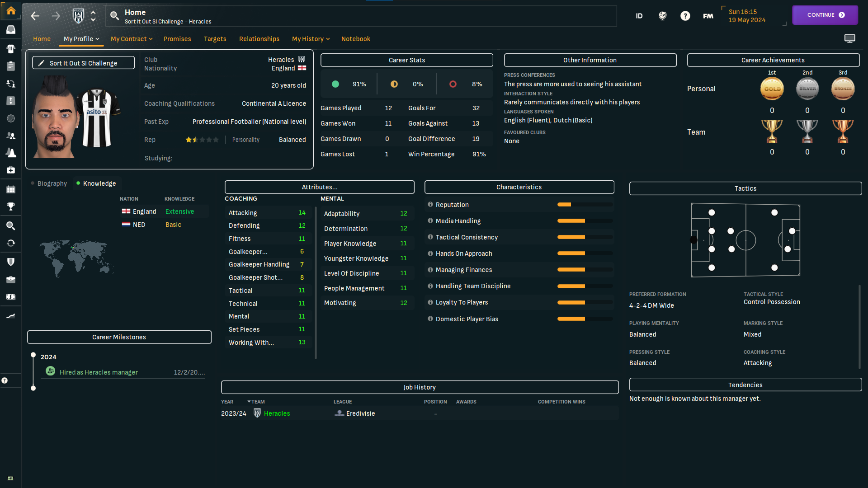Open the Characteristics panel header
868x488 pixels.
519,187
